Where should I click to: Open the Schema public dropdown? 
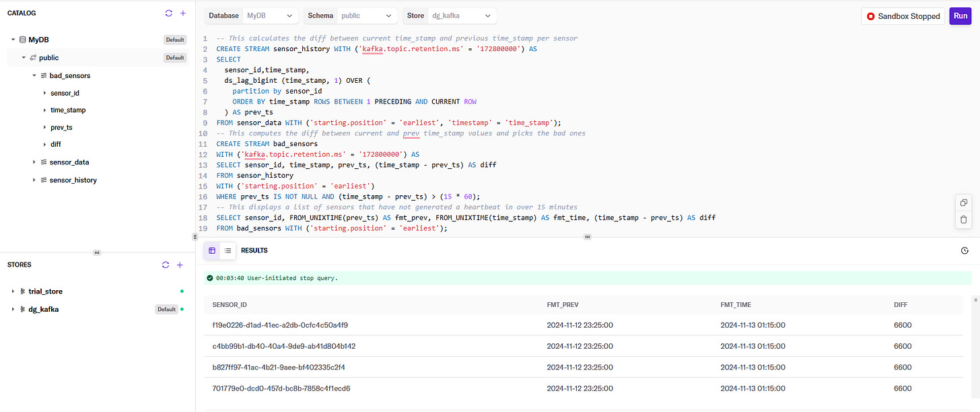(351, 15)
